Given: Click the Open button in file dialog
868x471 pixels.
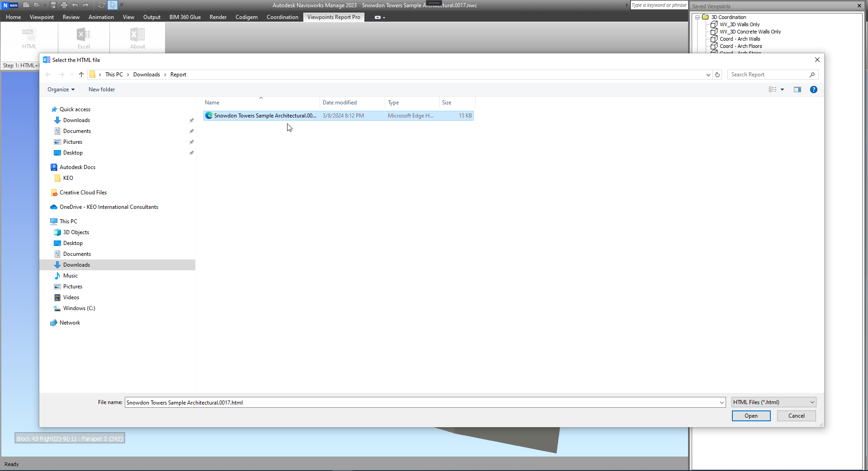Looking at the screenshot, I should 751,416.
